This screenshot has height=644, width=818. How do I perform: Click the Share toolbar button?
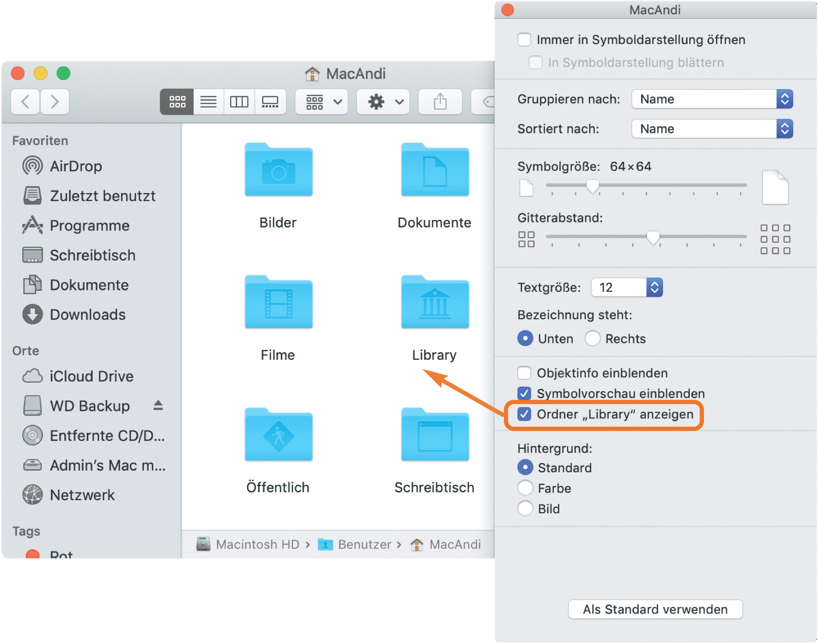(x=440, y=102)
